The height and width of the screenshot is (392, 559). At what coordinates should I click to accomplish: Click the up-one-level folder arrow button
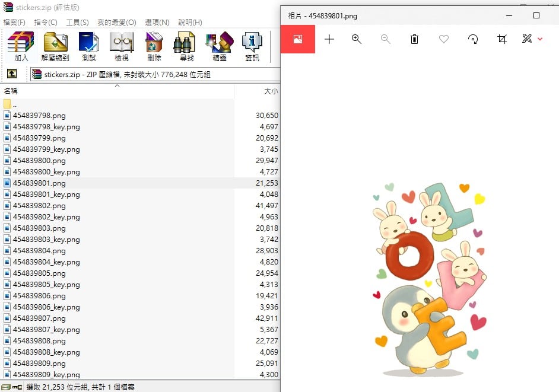tap(12, 74)
